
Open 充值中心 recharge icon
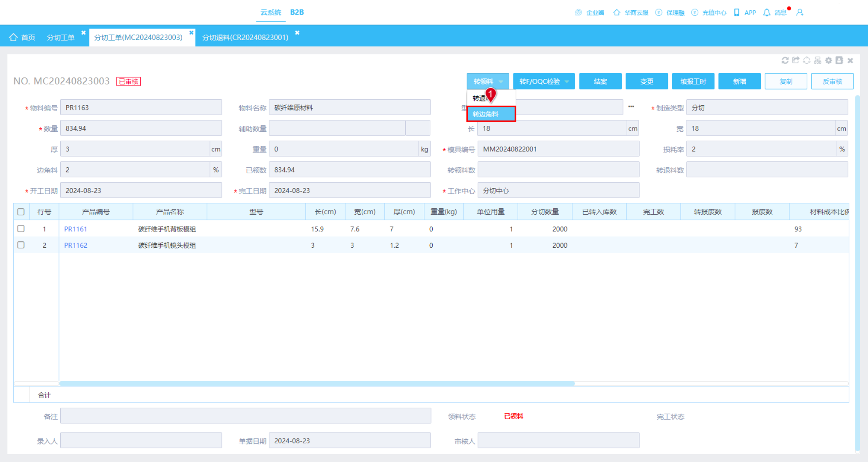[695, 12]
